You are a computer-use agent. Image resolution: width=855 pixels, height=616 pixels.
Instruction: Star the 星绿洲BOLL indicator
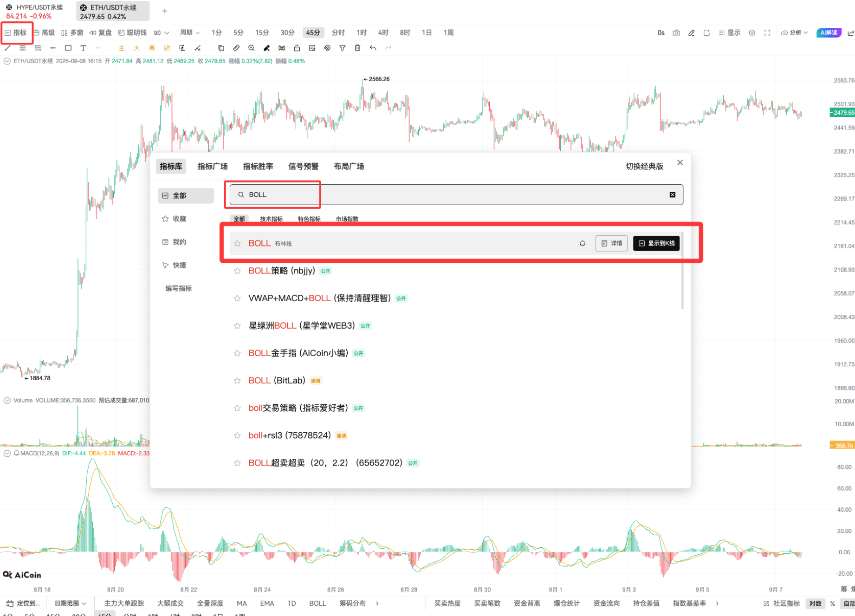click(x=237, y=325)
